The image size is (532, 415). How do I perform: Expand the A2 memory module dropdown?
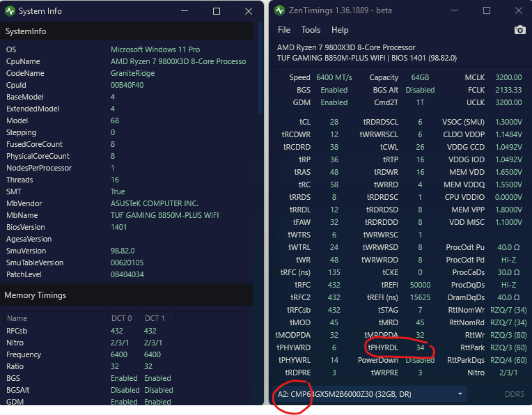point(370,394)
